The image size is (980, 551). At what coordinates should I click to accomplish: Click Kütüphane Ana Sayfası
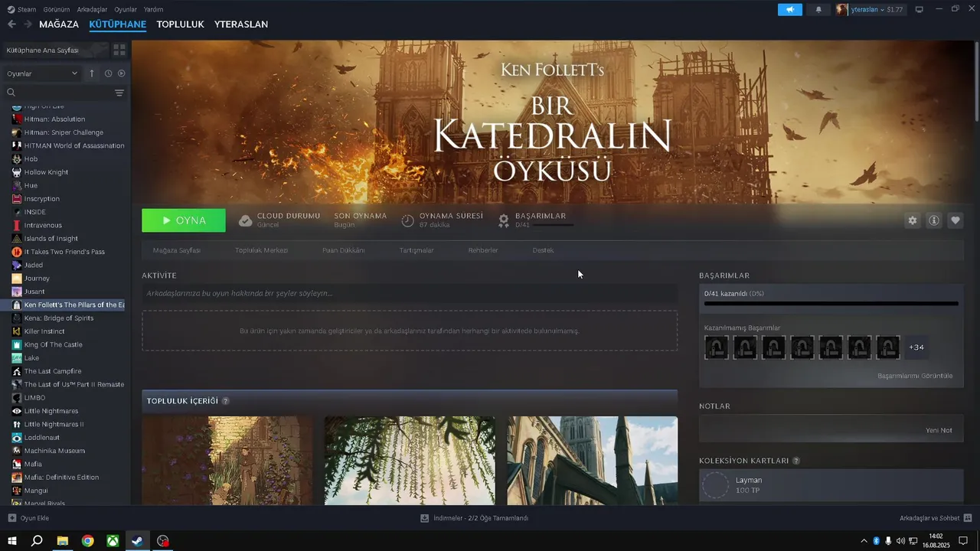pyautogui.click(x=55, y=50)
